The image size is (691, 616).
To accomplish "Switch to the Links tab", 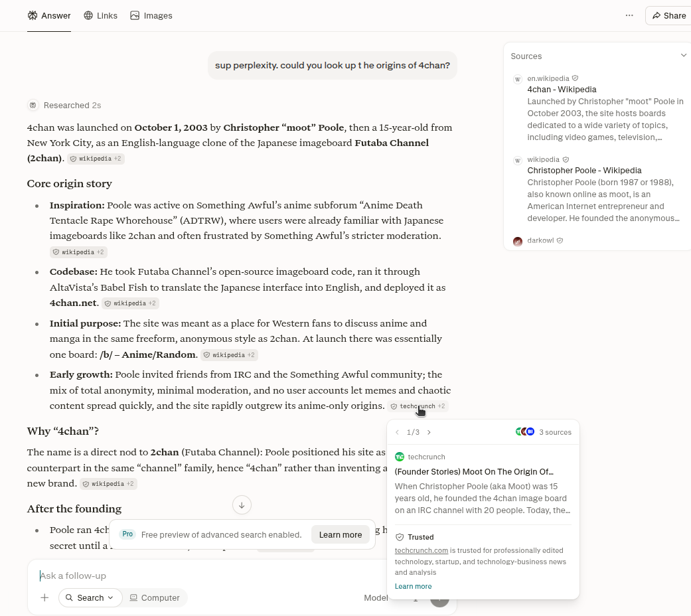I will (x=100, y=16).
